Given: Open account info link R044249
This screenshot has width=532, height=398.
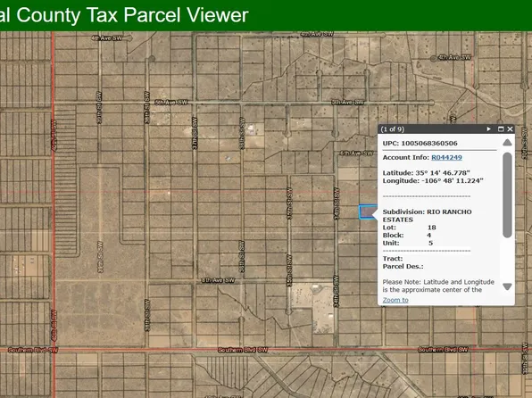Looking at the screenshot, I should click(x=446, y=157).
